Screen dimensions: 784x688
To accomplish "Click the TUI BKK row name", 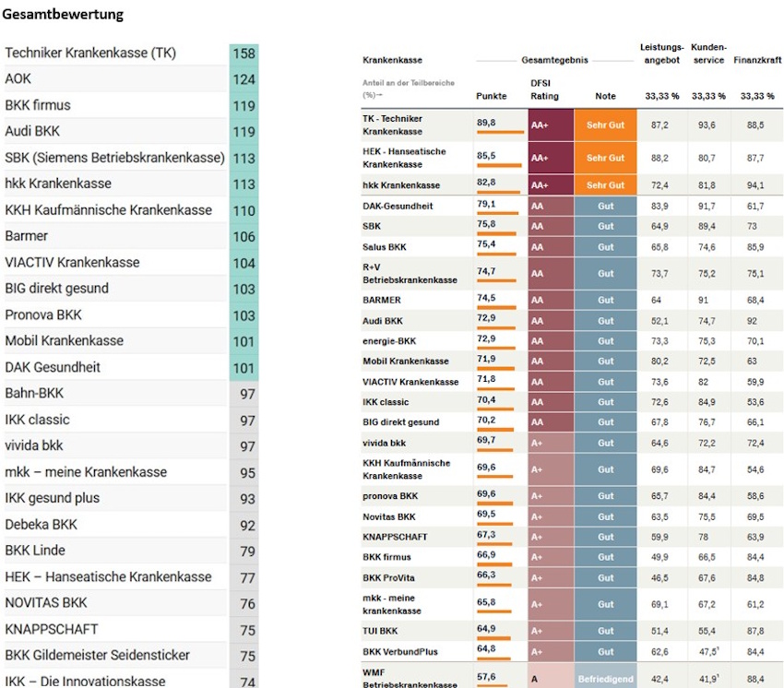I will (x=379, y=631).
